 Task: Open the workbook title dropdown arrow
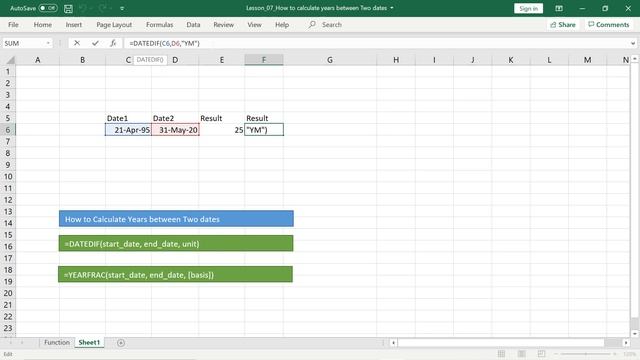pos(392,8)
